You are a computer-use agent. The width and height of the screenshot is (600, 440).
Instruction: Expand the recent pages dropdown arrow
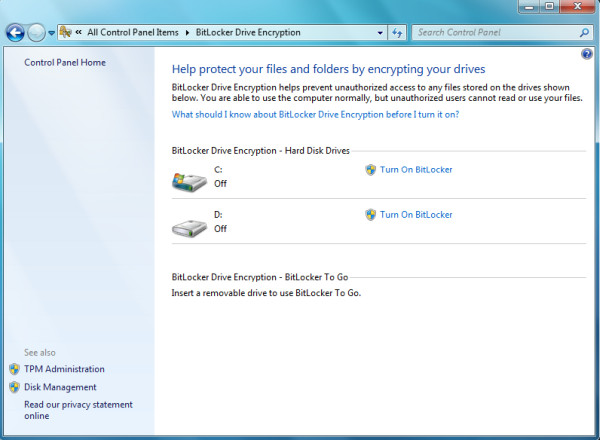[x=51, y=33]
